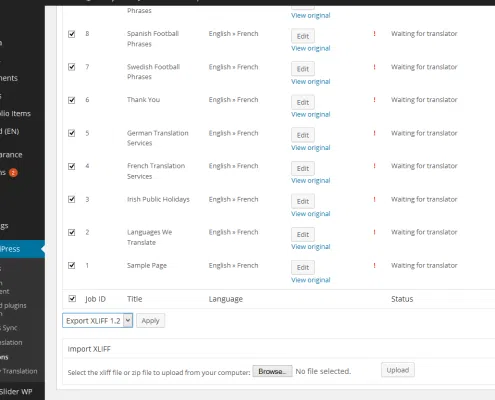
Task: Click Apply next to export dropdown
Action: tap(150, 321)
